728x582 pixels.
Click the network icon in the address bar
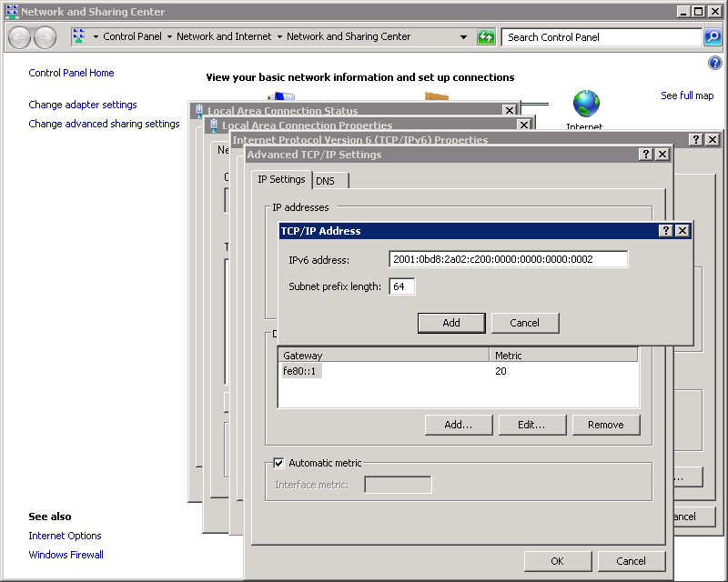[78, 37]
